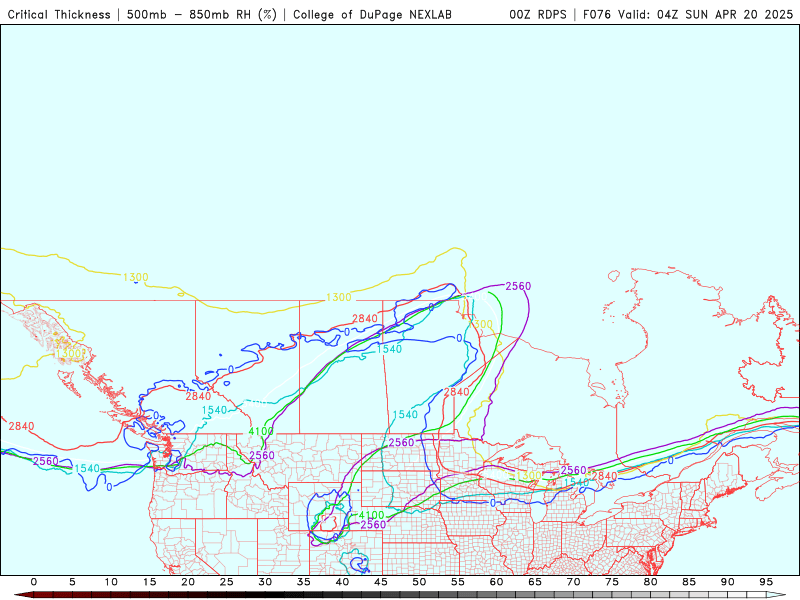The width and height of the screenshot is (800, 600).
Task: Click the "F076 Valid: 04Z SUN APR 20 2025" text
Action: coord(688,15)
